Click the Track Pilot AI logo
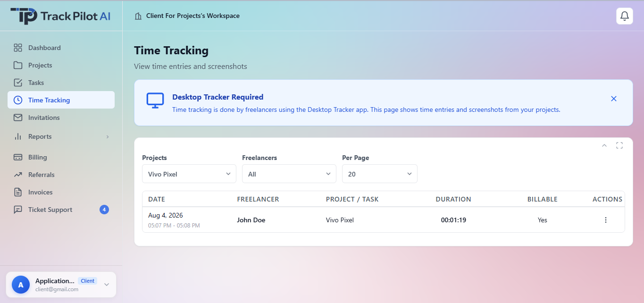This screenshot has height=303, width=644. (60, 16)
